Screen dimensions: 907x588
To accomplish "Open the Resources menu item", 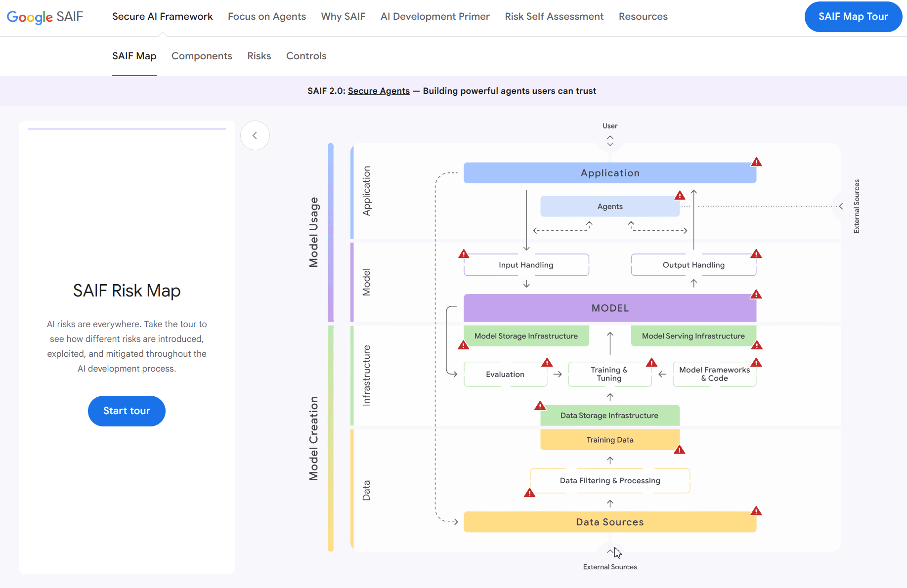I will point(644,16).
